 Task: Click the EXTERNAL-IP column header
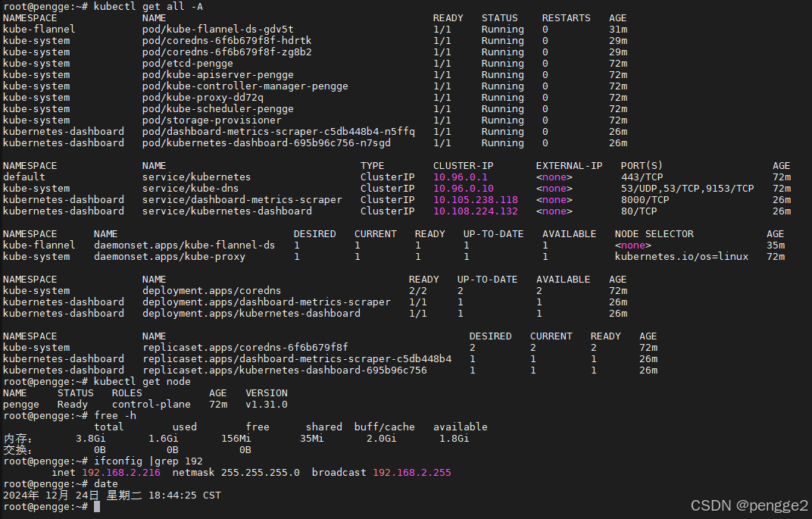569,166
